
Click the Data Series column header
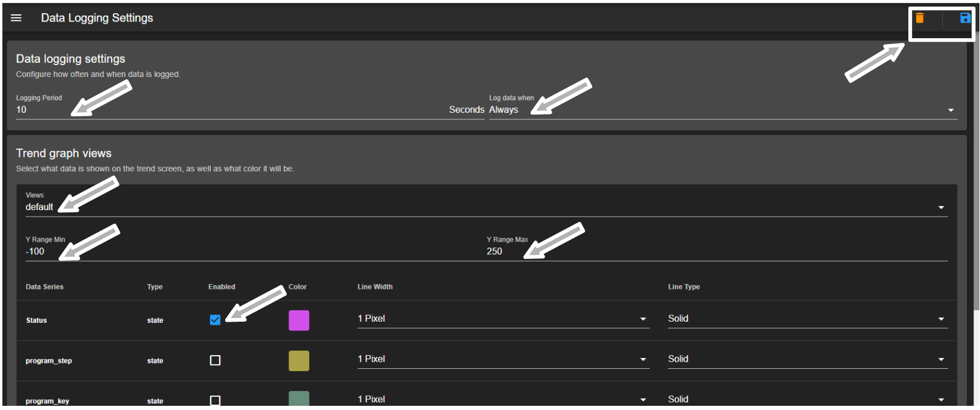(x=44, y=287)
